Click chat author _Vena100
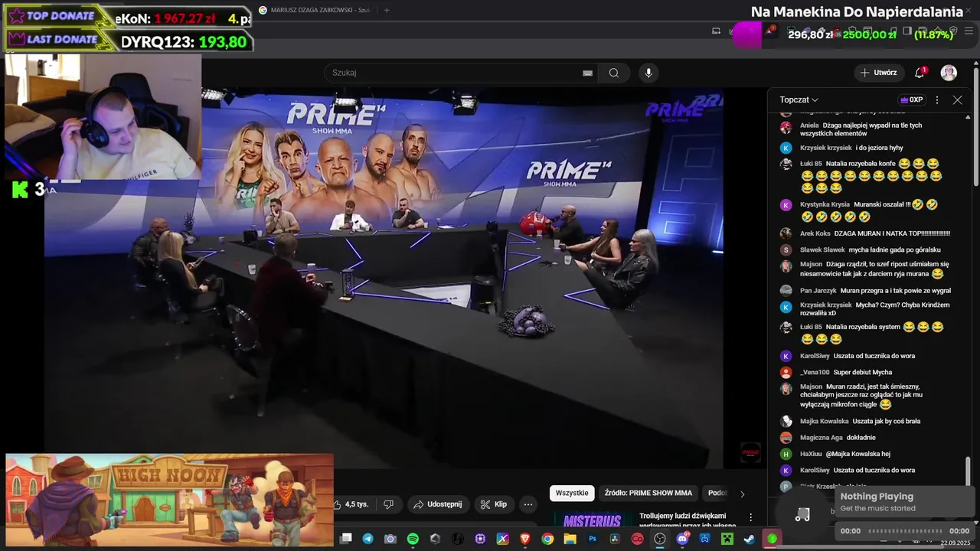 click(x=815, y=372)
